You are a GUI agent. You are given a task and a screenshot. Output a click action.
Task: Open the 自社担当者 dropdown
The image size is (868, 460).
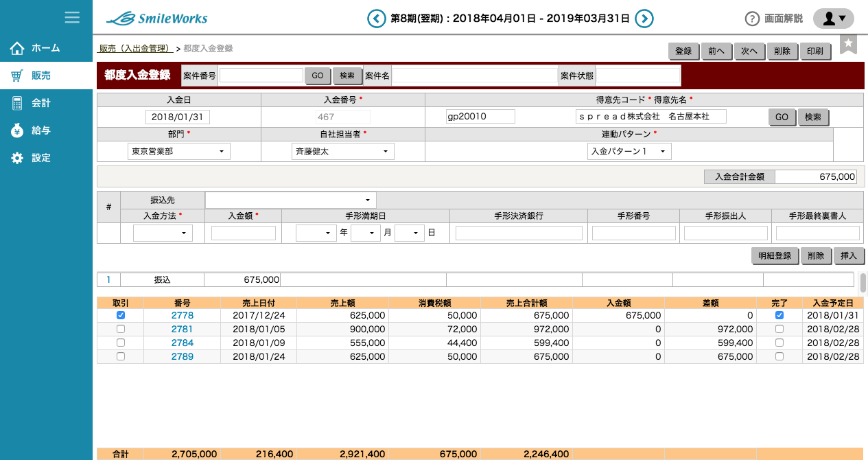pyautogui.click(x=342, y=151)
